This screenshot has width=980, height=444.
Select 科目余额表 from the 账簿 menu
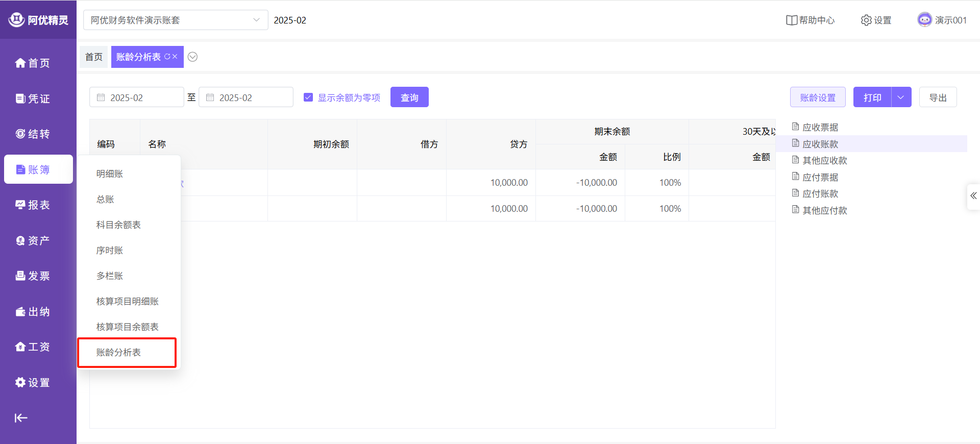tap(118, 225)
